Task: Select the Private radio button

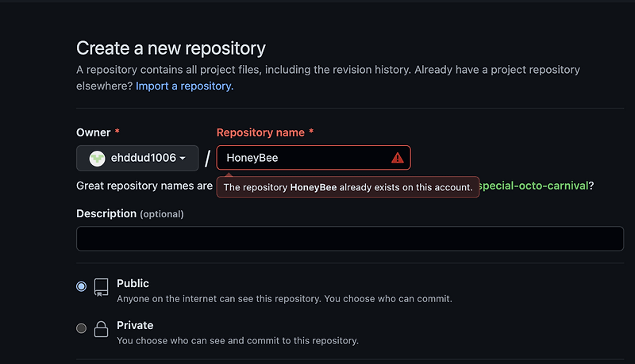Action: [82, 328]
